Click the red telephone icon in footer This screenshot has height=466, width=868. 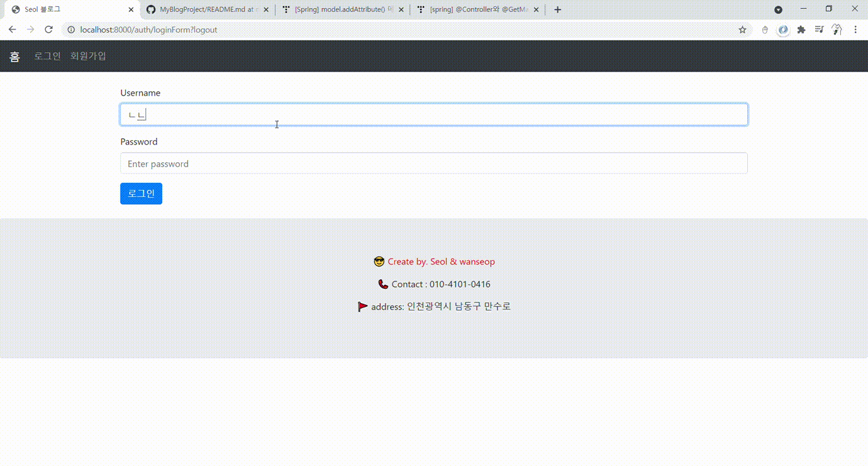point(383,284)
